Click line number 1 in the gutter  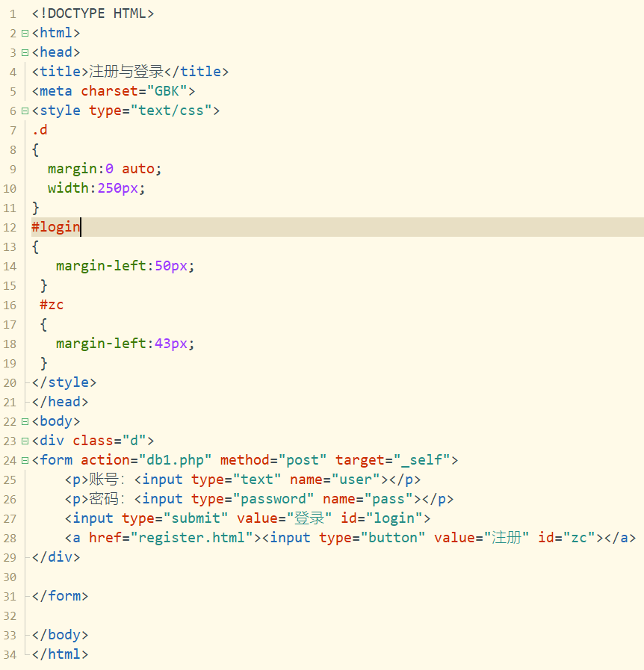click(13, 13)
